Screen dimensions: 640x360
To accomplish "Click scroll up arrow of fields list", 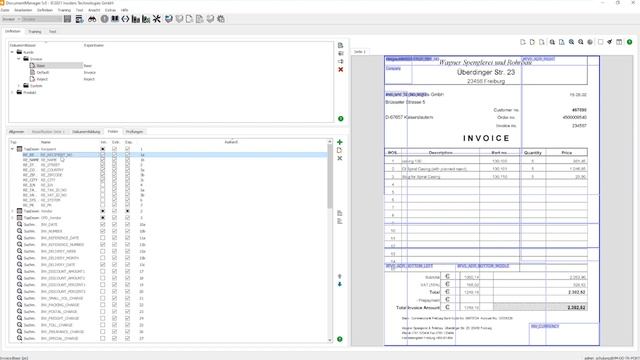I will click(x=330, y=142).
